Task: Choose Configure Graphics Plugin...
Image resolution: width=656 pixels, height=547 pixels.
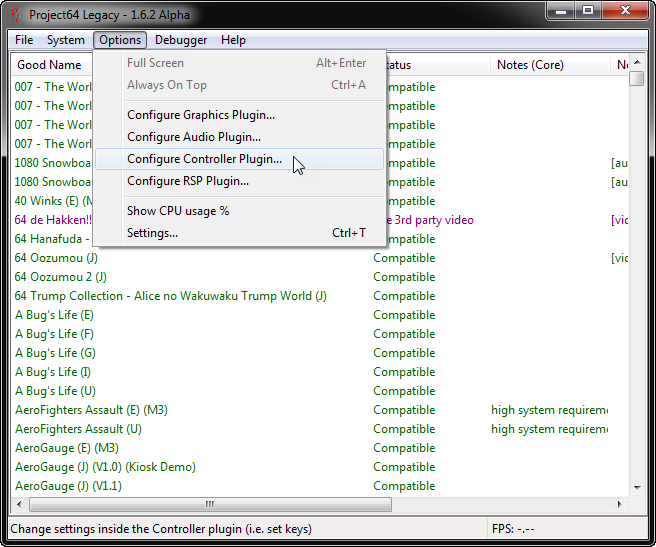Action: point(239,115)
